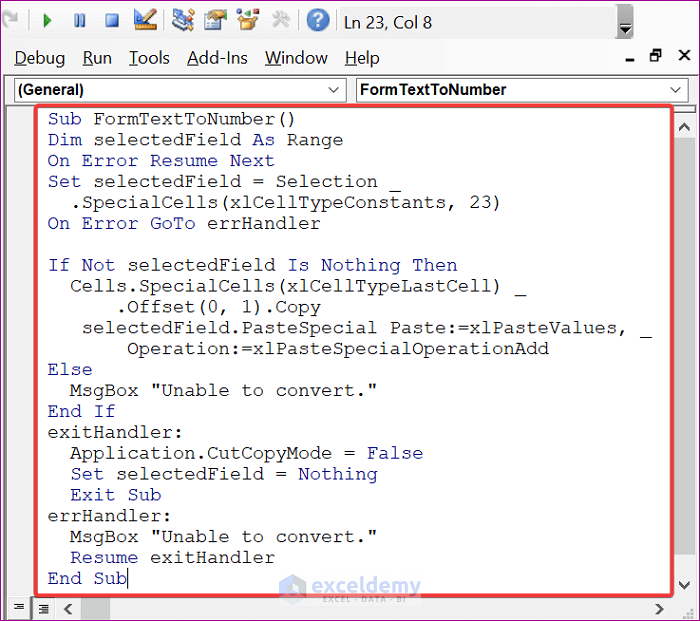Open the Debug menu
The height and width of the screenshot is (621, 700).
(x=39, y=58)
